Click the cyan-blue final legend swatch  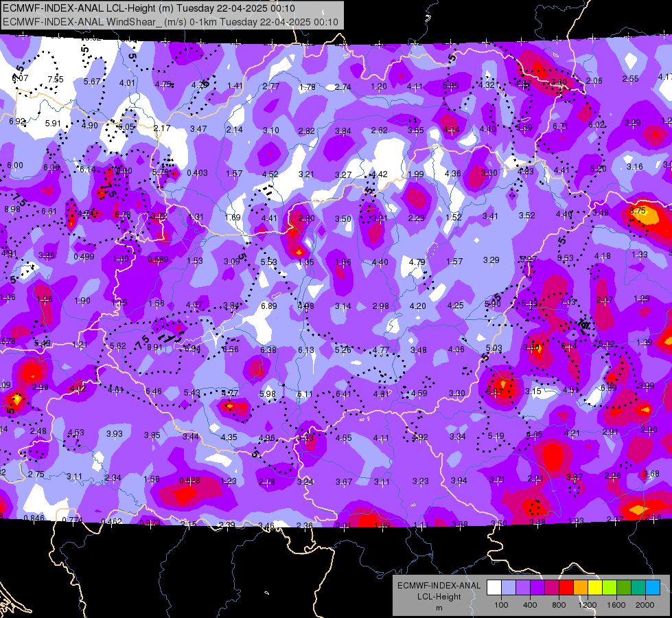pos(653,588)
